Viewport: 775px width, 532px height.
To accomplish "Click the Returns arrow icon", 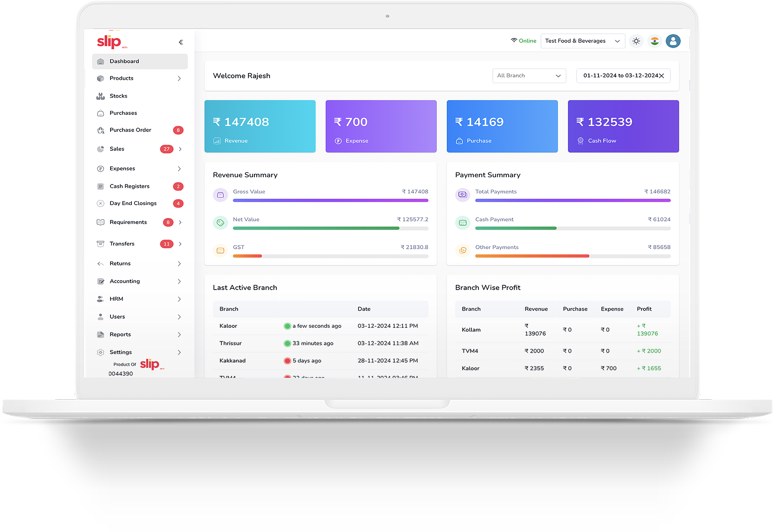I will point(101,264).
